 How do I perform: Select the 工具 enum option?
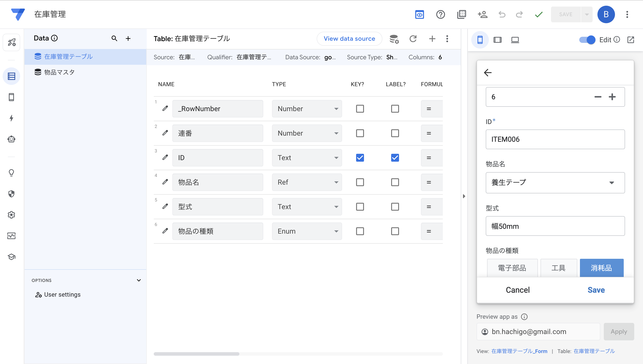(x=558, y=268)
